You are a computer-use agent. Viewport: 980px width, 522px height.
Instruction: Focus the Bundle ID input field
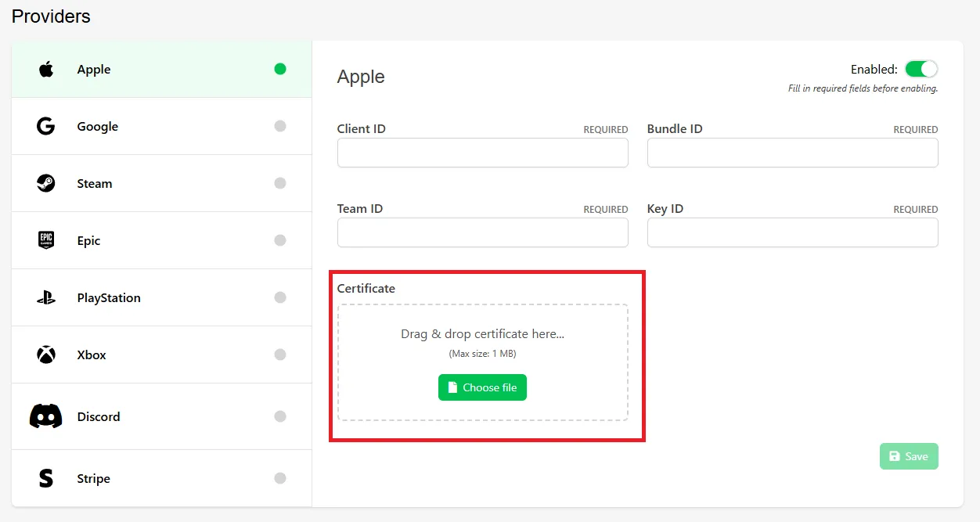coord(793,153)
